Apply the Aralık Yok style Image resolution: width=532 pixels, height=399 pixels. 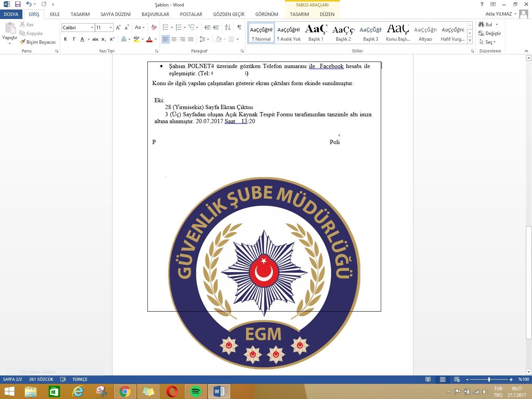[289, 33]
